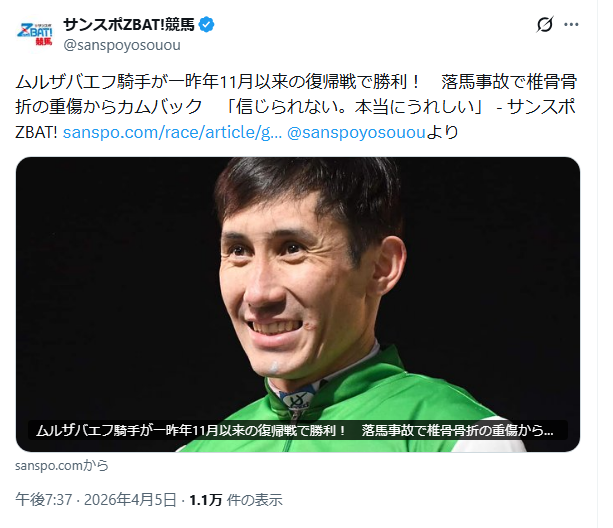Follow the sanspo.com/race/article link

pos(172,132)
